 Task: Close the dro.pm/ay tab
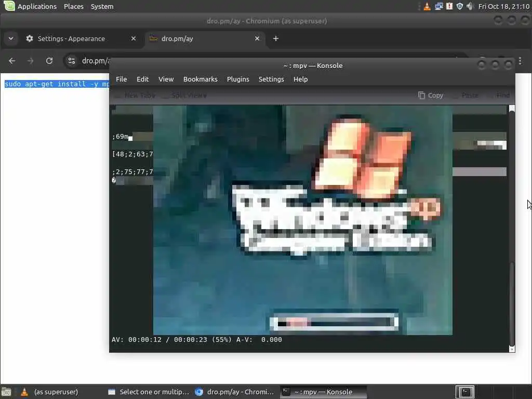pos(257,38)
